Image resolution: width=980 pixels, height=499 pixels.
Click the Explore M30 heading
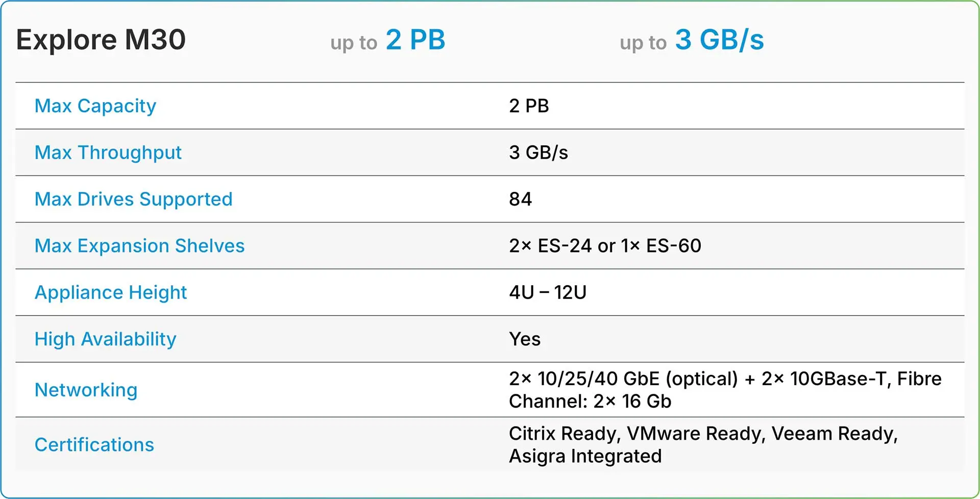click(x=101, y=40)
